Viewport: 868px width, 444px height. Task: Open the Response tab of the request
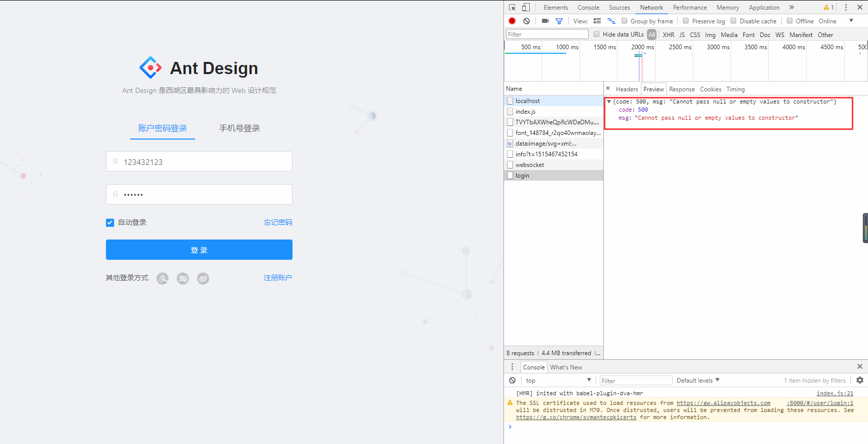coord(682,89)
